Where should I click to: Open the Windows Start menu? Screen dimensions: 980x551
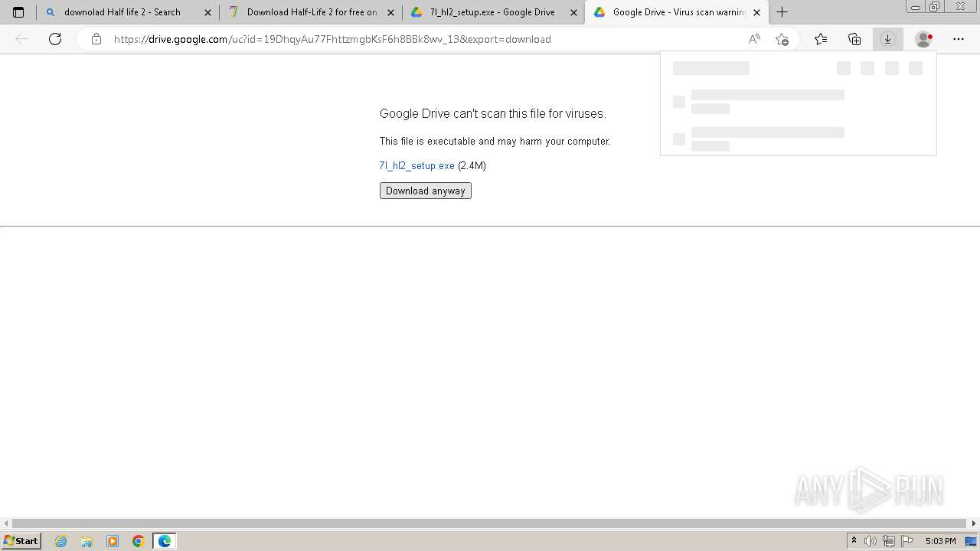click(21, 540)
